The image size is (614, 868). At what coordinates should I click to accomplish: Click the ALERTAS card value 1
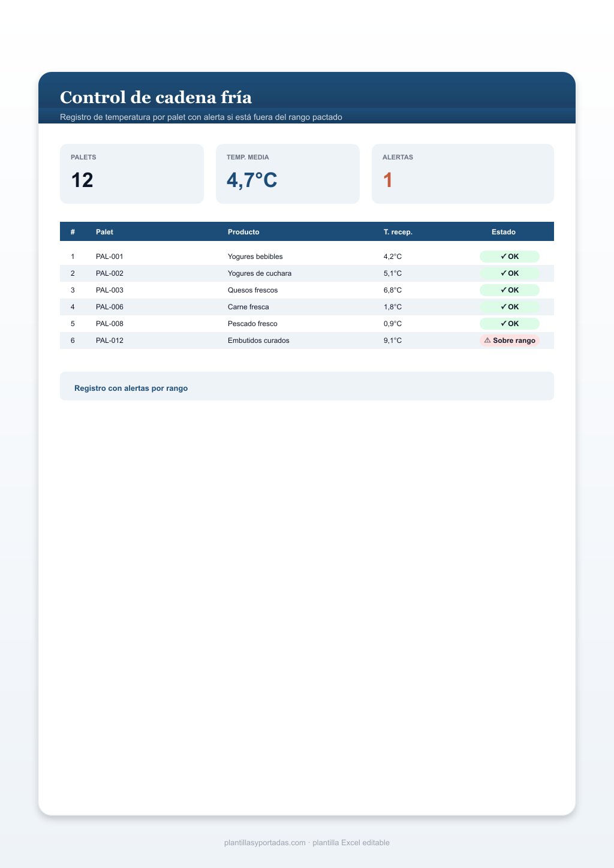387,180
